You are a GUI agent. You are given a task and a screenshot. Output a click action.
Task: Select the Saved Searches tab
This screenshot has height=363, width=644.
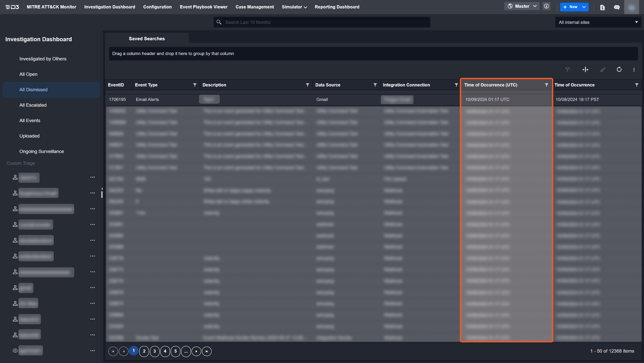[x=147, y=39]
